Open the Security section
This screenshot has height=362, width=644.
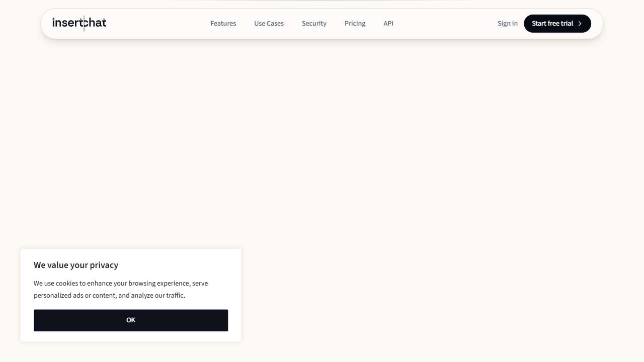coord(314,24)
